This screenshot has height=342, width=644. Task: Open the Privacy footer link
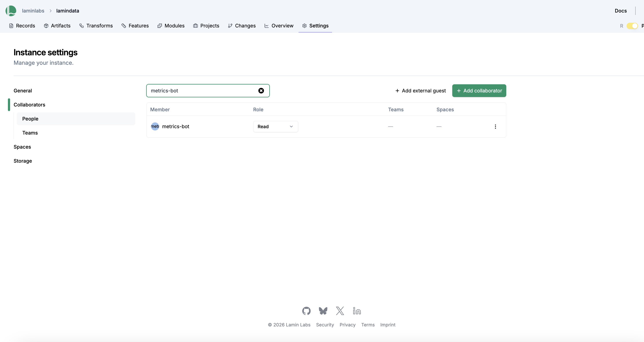[x=347, y=325]
